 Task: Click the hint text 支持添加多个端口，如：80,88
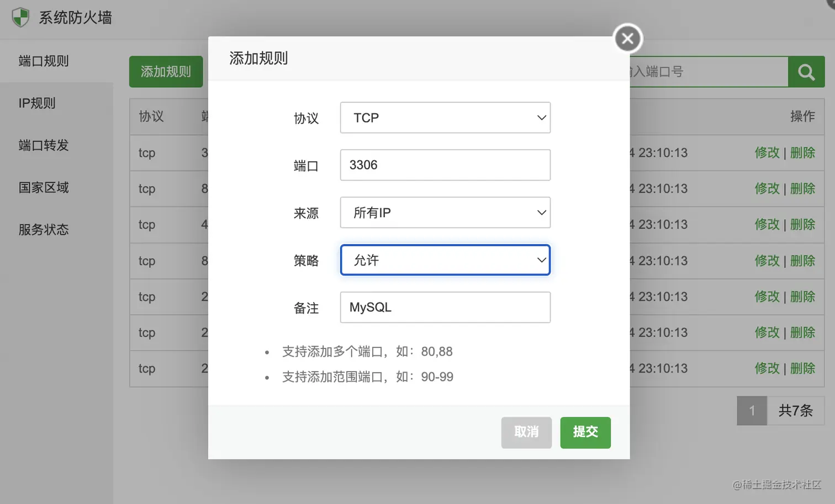(x=367, y=352)
